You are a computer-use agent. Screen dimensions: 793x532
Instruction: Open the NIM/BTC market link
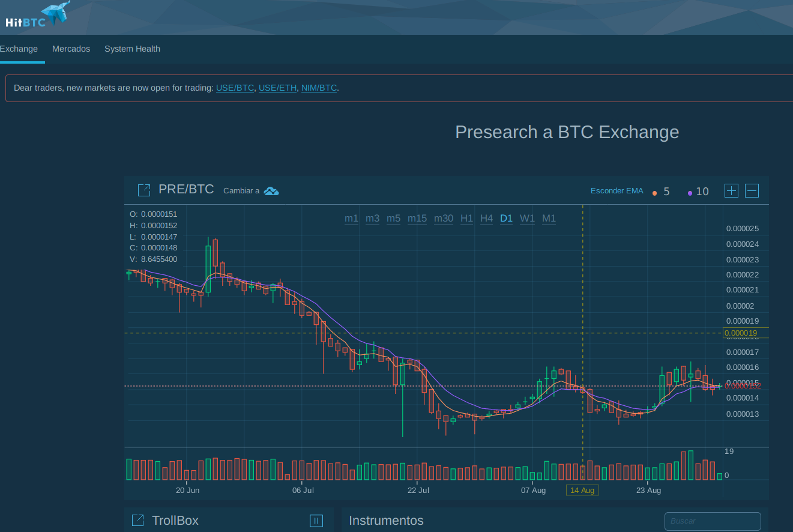(x=319, y=88)
